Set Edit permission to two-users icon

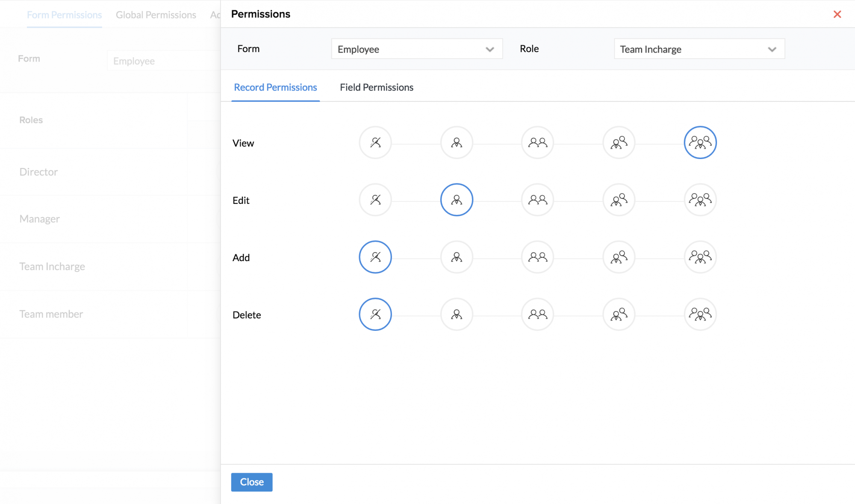pos(537,200)
